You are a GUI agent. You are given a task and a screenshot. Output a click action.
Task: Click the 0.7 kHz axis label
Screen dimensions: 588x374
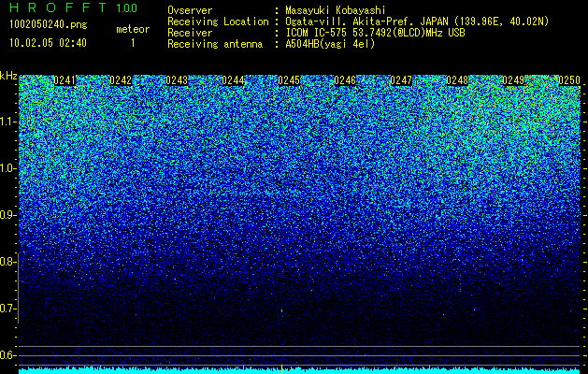7,309
